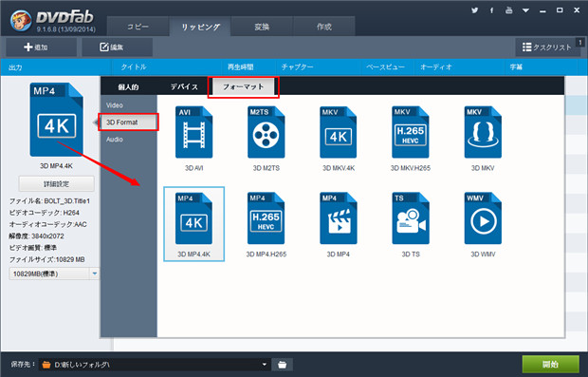Click the 再生時間 column header

click(240, 67)
